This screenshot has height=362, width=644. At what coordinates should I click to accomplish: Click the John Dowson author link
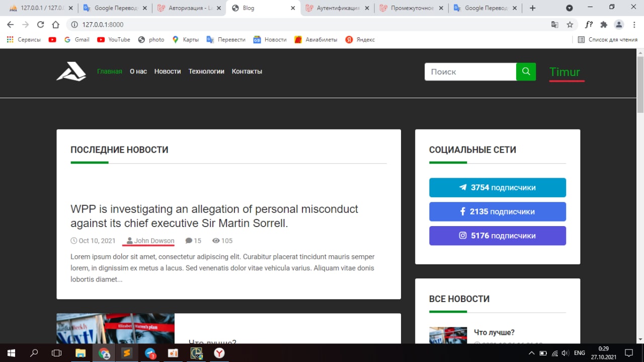[154, 241]
